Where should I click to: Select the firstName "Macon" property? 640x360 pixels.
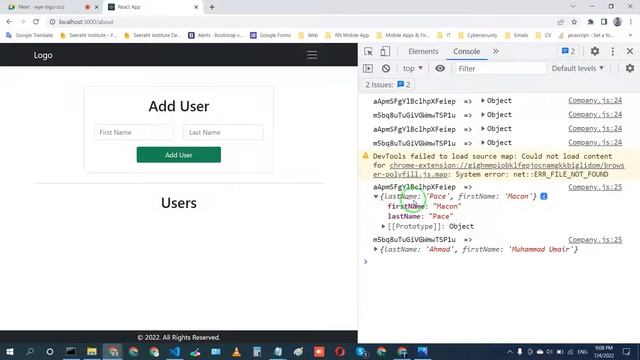(424, 207)
